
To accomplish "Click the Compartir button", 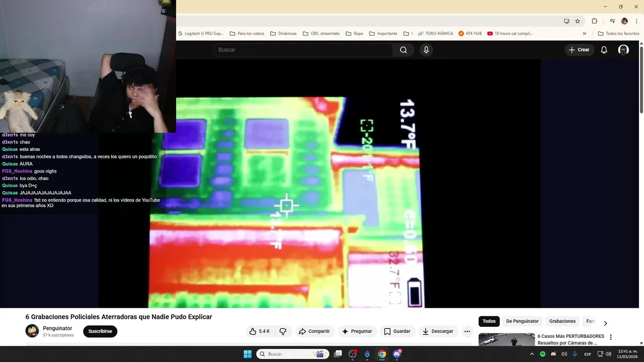I will [314, 331].
